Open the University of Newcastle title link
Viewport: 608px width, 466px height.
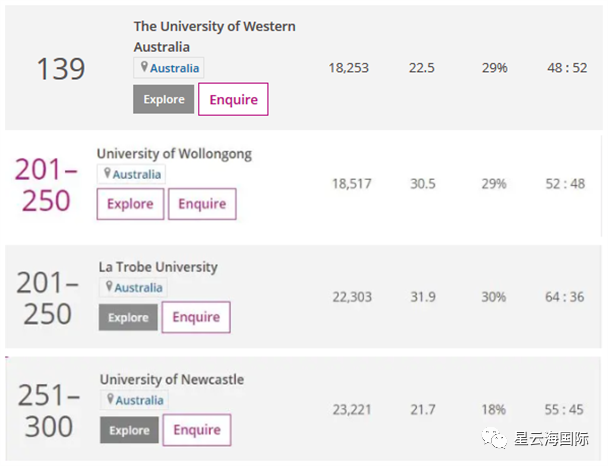(171, 379)
